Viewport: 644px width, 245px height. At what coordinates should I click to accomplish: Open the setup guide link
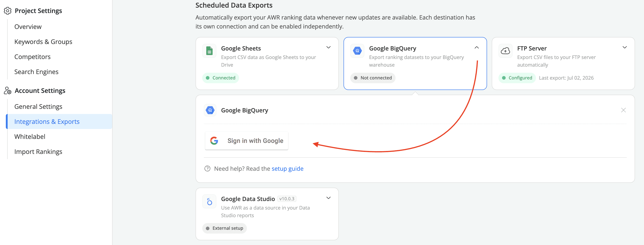(287, 169)
